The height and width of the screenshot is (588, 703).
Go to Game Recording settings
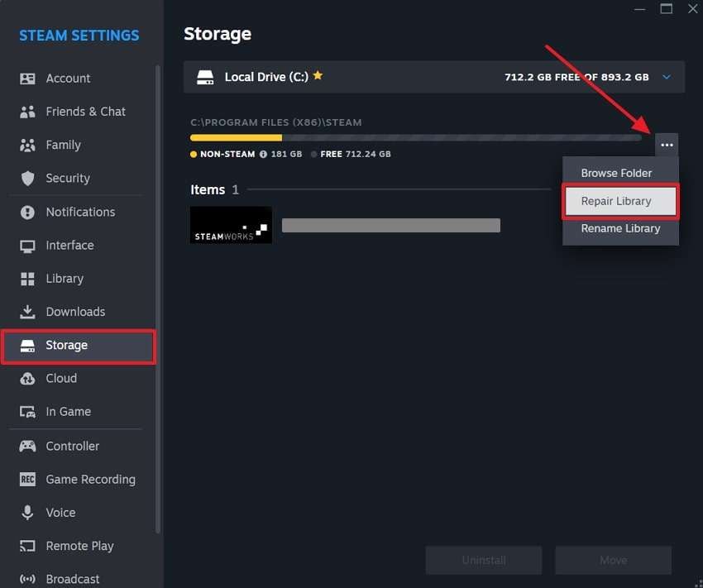tap(79, 480)
